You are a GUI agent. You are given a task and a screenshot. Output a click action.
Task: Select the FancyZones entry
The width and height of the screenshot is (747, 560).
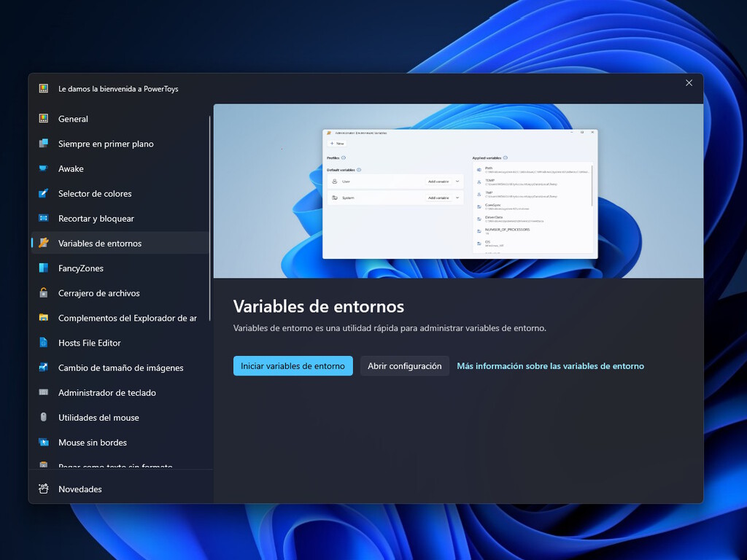click(120, 268)
